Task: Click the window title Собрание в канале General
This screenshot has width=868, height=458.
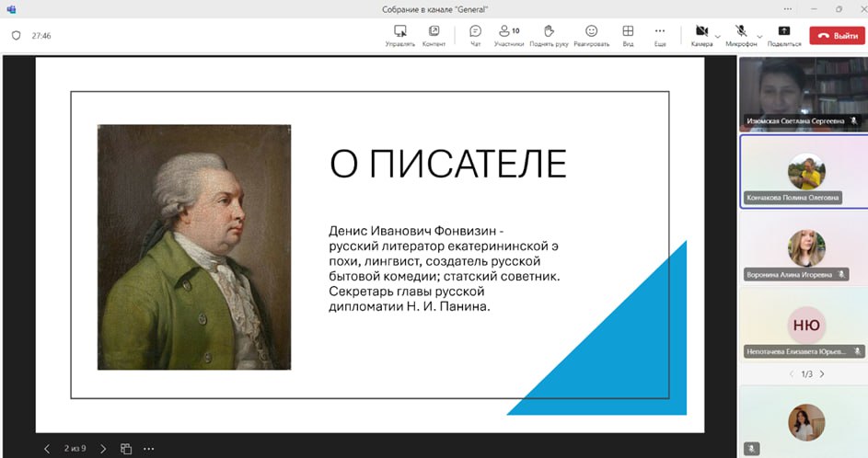Action: 434,9
